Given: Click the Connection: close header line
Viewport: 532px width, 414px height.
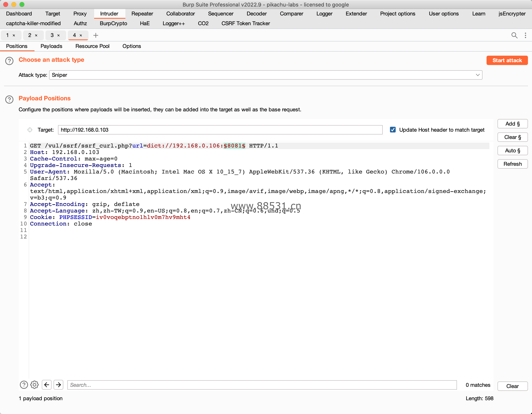Looking at the screenshot, I should point(61,224).
